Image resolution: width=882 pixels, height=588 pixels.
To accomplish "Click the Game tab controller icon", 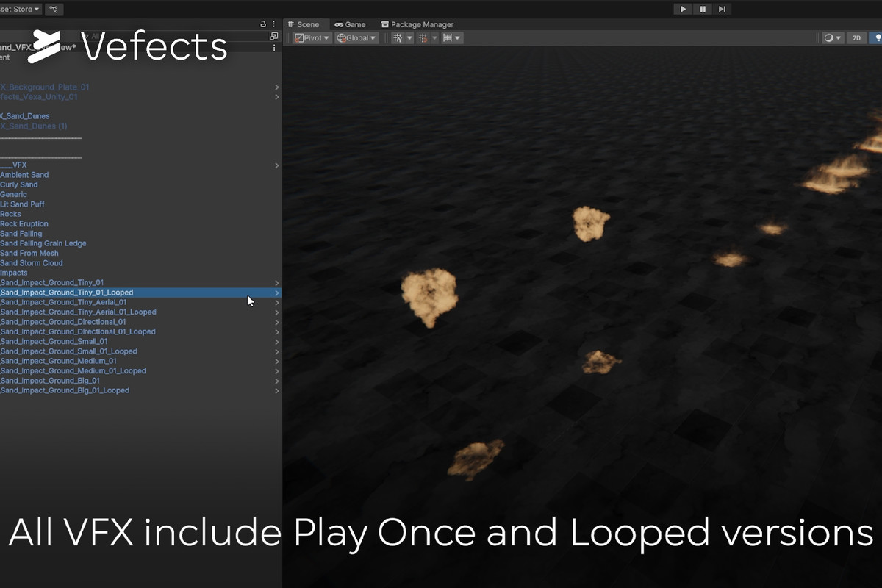I will tap(339, 24).
